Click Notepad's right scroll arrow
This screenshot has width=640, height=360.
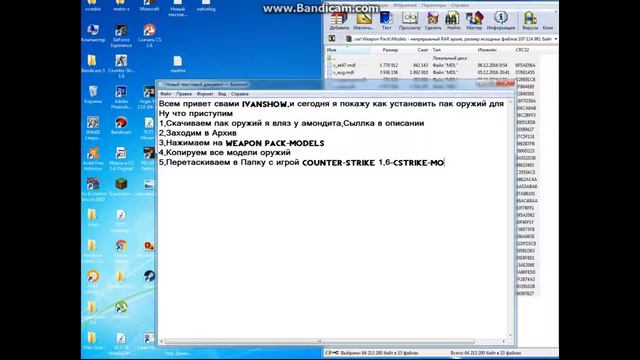[x=503, y=341]
